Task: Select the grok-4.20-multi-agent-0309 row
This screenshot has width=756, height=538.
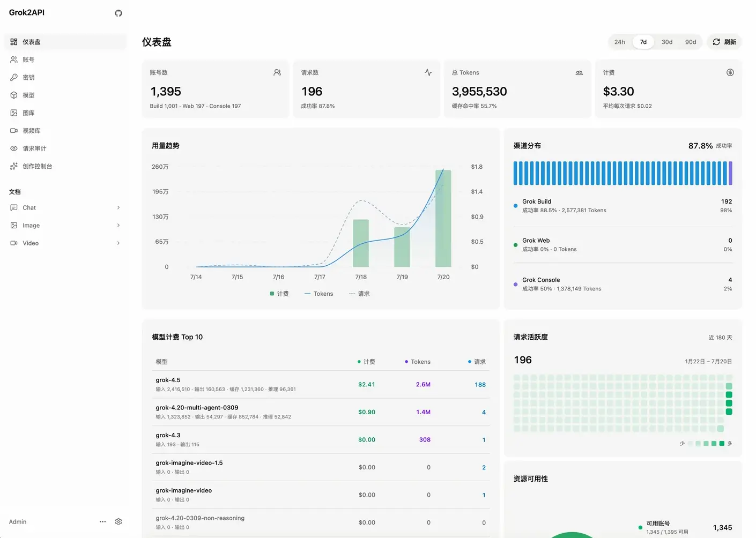Action: (x=321, y=412)
